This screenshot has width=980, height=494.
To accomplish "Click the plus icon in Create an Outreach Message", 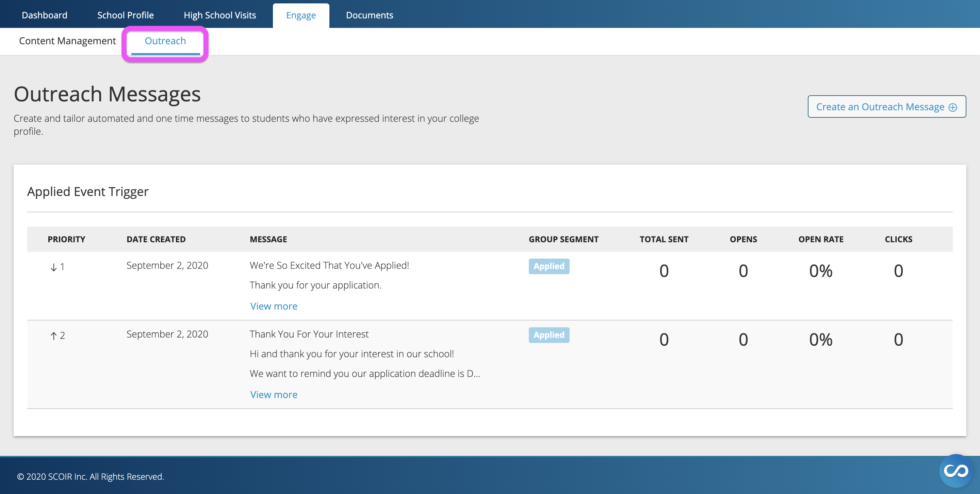I will pos(953,107).
